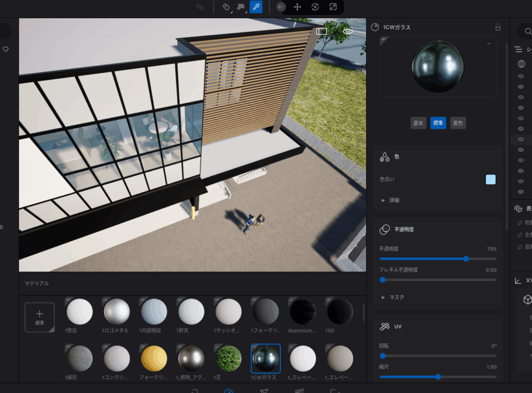Select the material eyedropper picker tool
Viewport: 532px width, 393px height.
(256, 7)
